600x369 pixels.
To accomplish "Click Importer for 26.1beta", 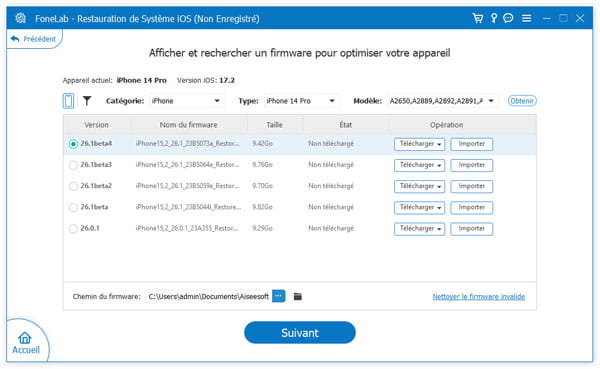I will [x=471, y=207].
